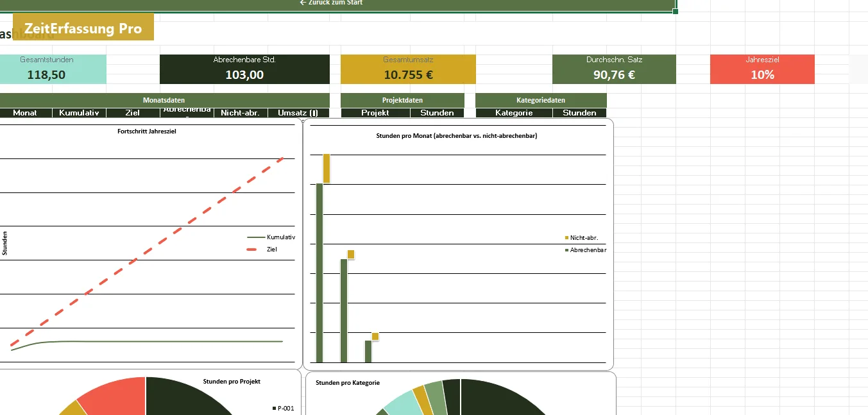Select the Projektdaten section header
Image resolution: width=868 pixels, height=415 pixels.
tap(402, 100)
